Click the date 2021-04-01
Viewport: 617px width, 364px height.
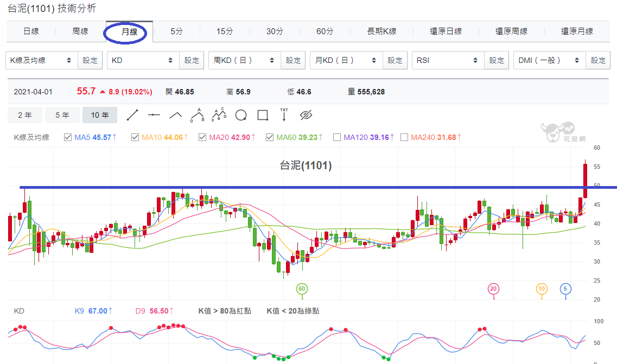[33, 92]
